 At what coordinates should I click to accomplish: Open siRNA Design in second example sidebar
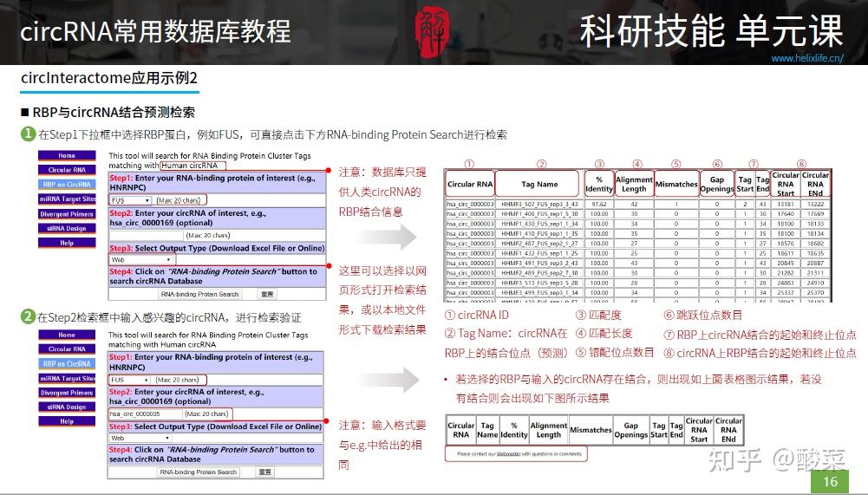pyautogui.click(x=67, y=407)
